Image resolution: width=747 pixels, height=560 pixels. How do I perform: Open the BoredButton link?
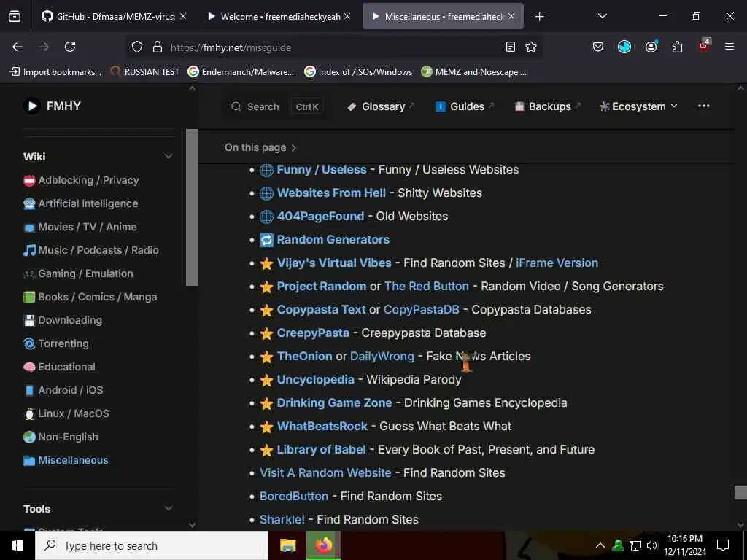click(x=294, y=496)
